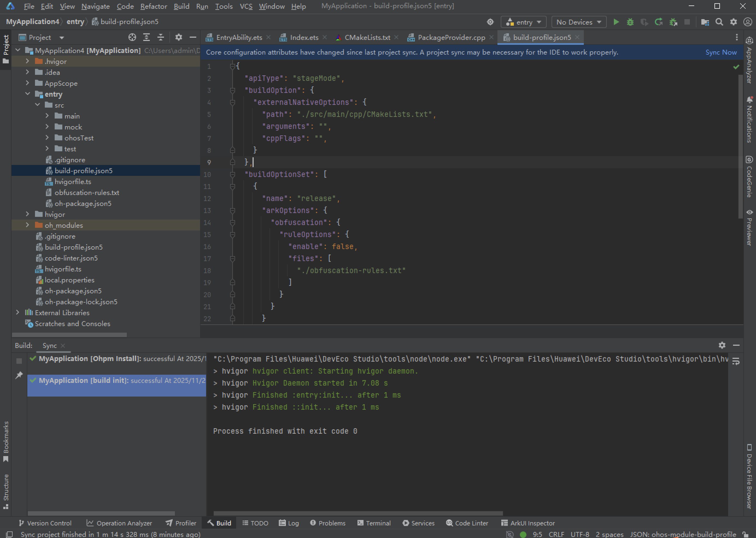756x538 pixels.
Task: Toggle the pin icon in Build panel
Action: click(19, 375)
